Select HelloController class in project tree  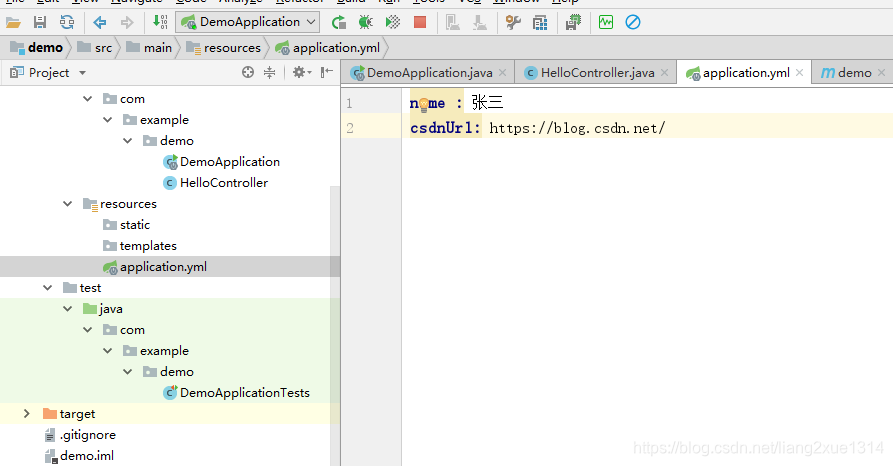coord(216,183)
